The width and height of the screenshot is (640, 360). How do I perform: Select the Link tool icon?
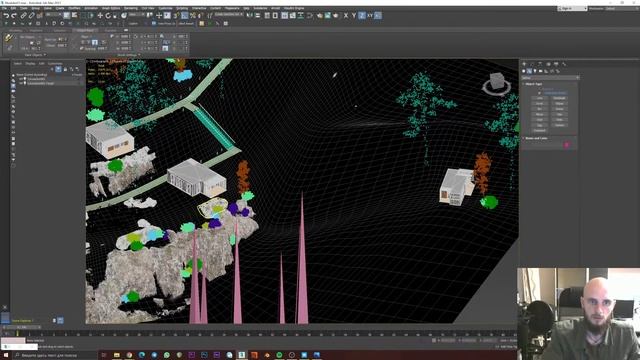click(x=23, y=16)
